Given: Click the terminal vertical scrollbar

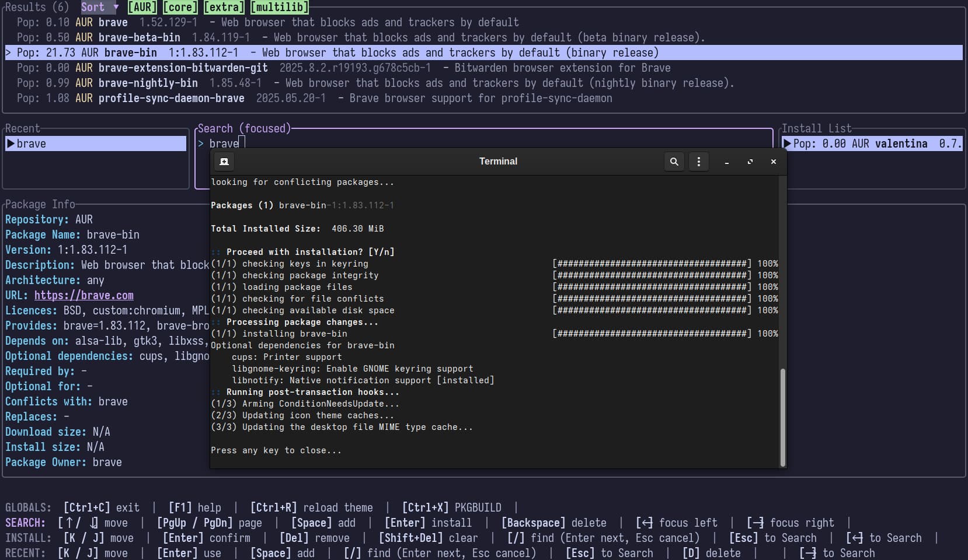Looking at the screenshot, I should click(782, 416).
